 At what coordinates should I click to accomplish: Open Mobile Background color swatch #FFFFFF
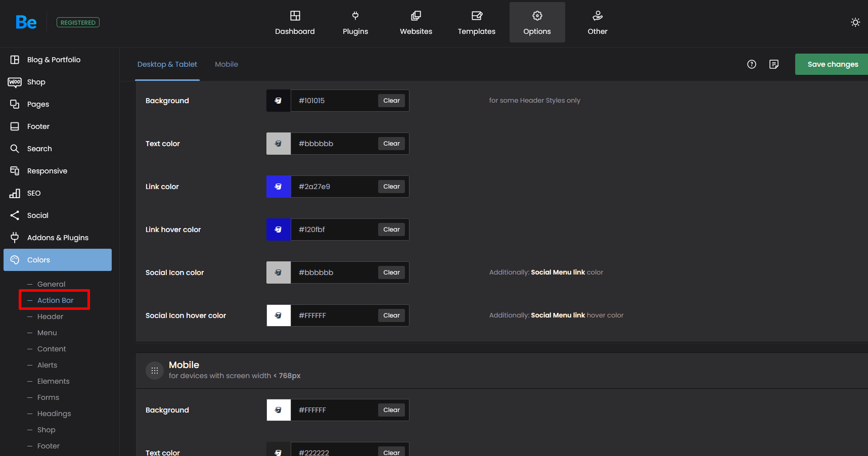pyautogui.click(x=279, y=410)
